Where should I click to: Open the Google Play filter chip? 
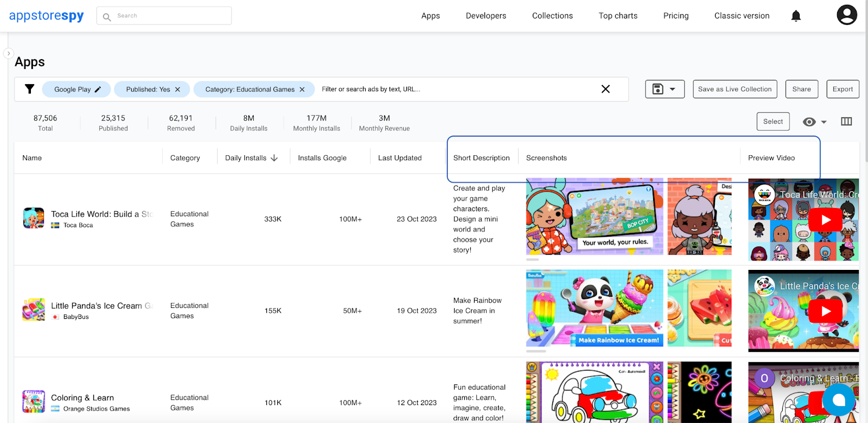(77, 90)
